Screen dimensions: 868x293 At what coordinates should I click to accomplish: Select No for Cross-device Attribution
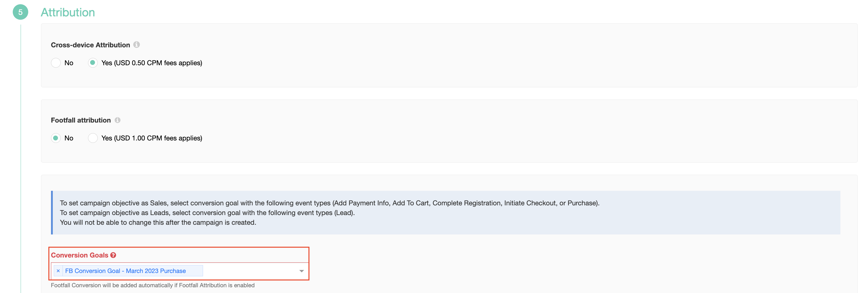tap(56, 63)
